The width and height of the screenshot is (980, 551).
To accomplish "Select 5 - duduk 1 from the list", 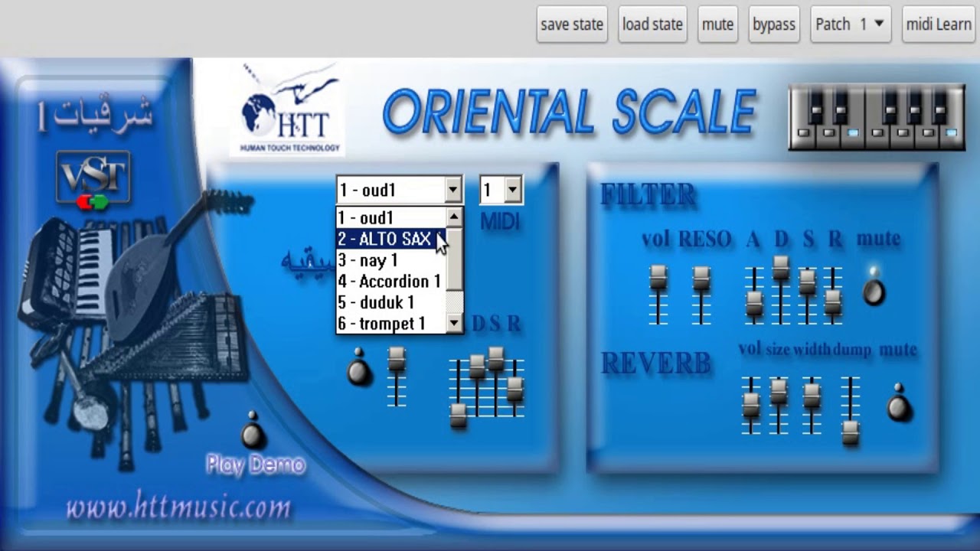I will coord(390,302).
